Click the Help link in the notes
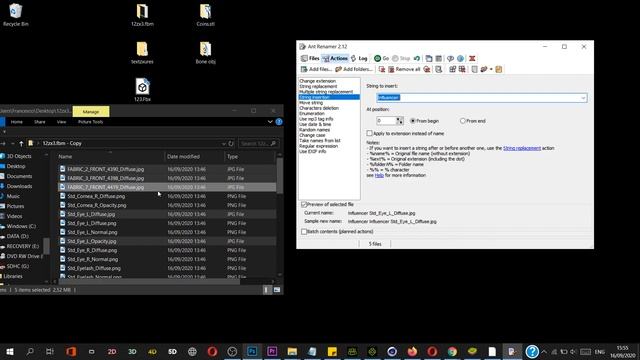Screen dimensions: 640x360 (379, 175)
